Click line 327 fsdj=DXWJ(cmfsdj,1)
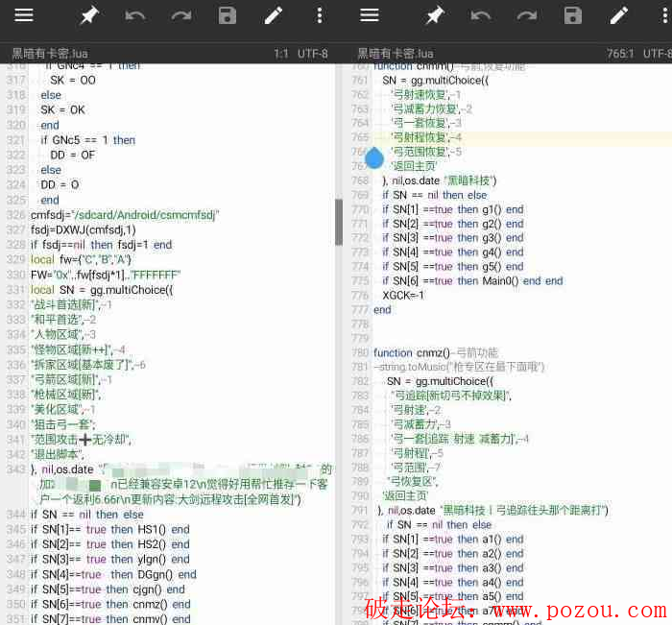The height and width of the screenshot is (625, 672). coord(84,230)
